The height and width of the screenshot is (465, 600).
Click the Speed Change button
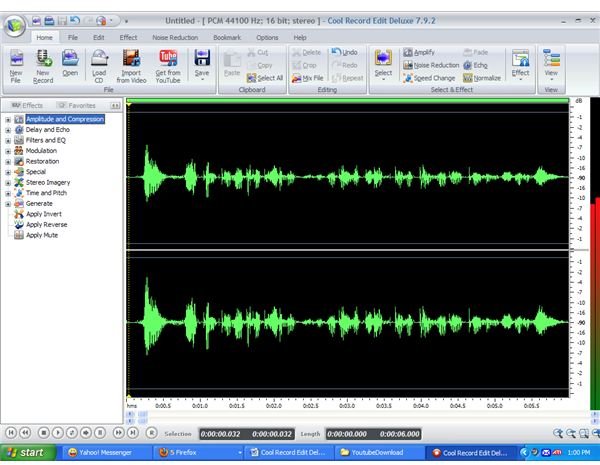tap(429, 78)
